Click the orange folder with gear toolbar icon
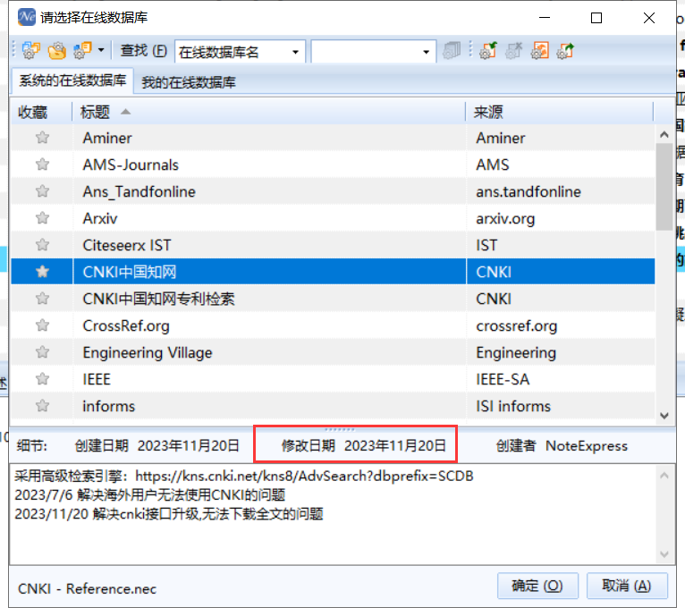This screenshot has width=685, height=616. (x=57, y=51)
